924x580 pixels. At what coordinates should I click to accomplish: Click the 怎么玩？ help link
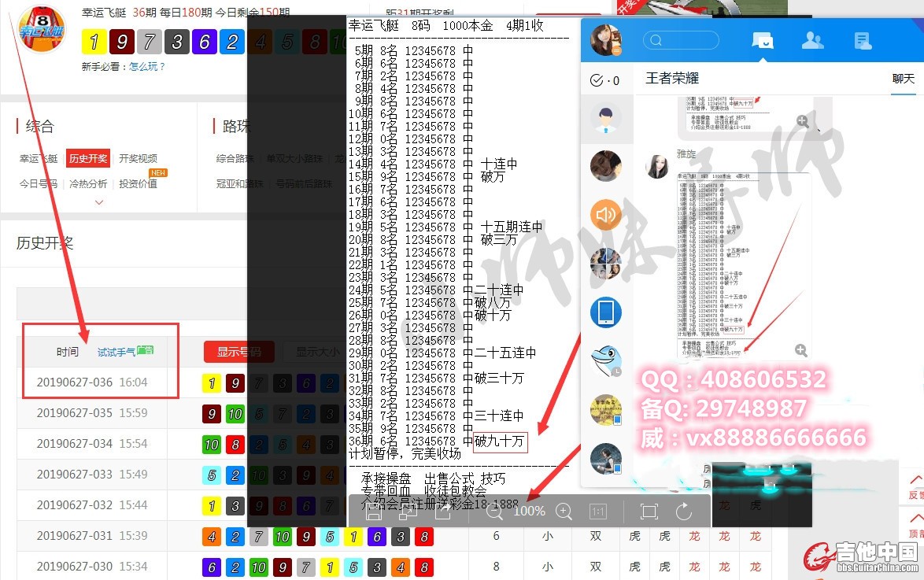click(x=148, y=67)
